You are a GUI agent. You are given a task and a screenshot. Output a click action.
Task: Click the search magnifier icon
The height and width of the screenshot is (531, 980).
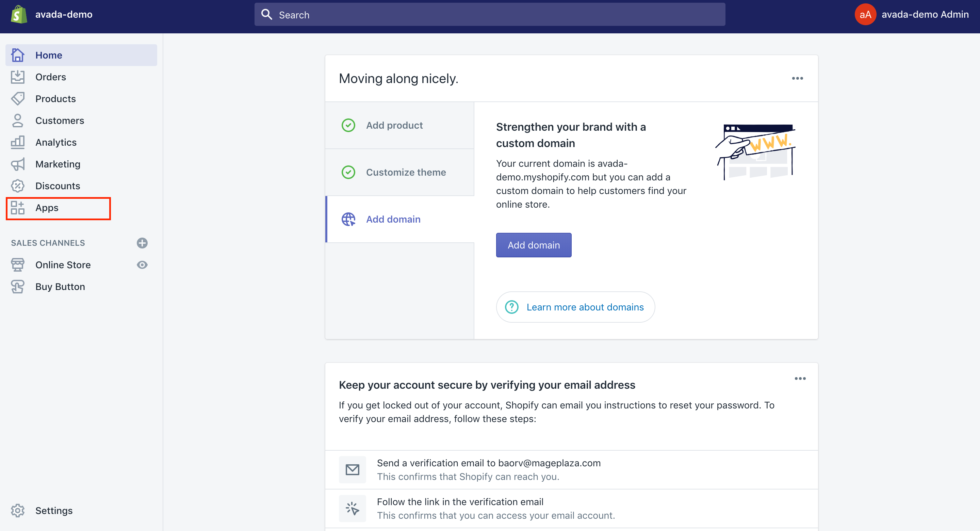[267, 14]
